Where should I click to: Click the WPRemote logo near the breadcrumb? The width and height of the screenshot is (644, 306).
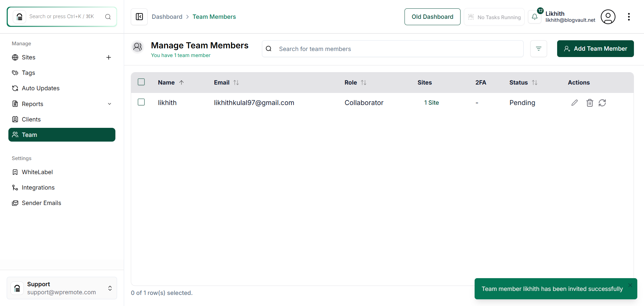click(x=139, y=16)
